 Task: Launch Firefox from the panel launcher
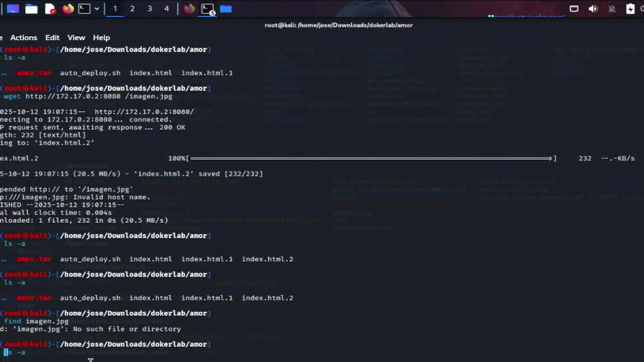pyautogui.click(x=68, y=9)
